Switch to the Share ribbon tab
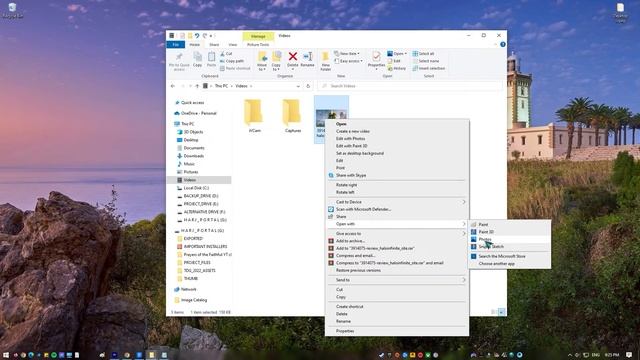 point(214,44)
